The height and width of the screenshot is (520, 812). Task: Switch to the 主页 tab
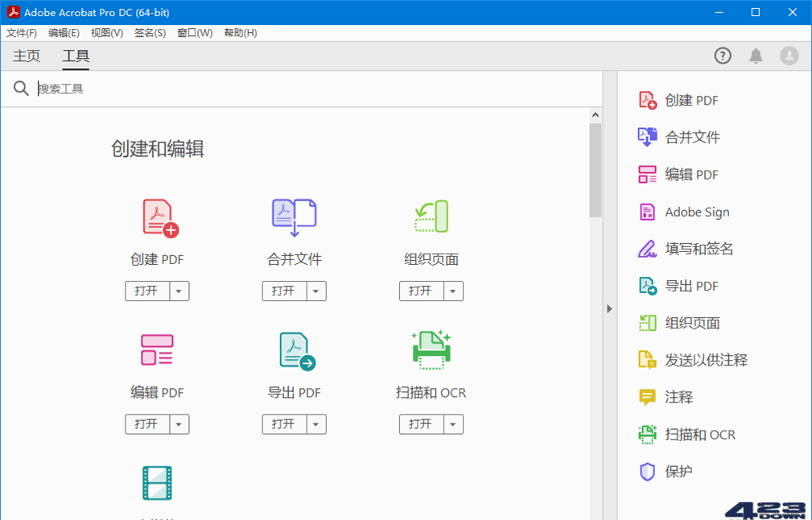pos(27,56)
